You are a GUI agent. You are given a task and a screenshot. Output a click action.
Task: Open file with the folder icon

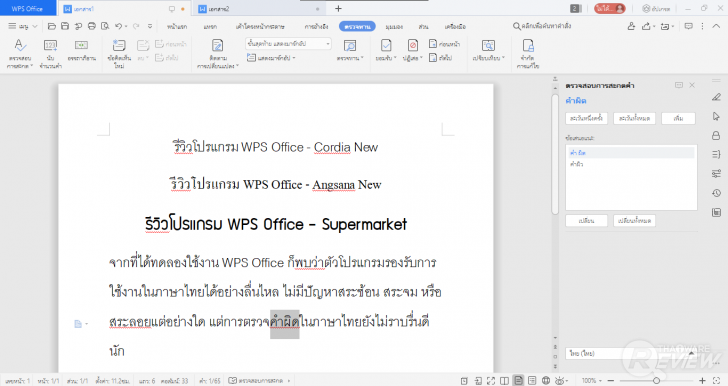point(52,26)
